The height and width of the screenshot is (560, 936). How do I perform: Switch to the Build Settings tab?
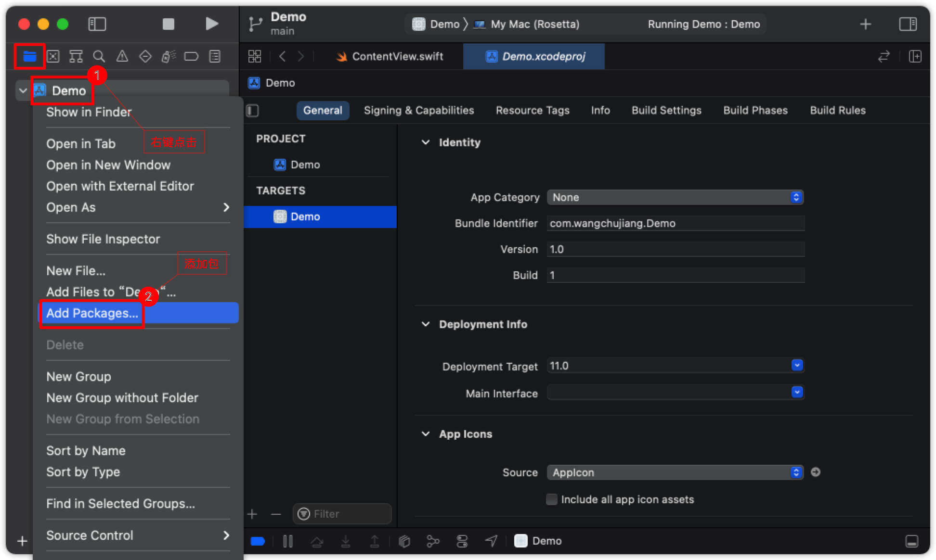pyautogui.click(x=666, y=110)
